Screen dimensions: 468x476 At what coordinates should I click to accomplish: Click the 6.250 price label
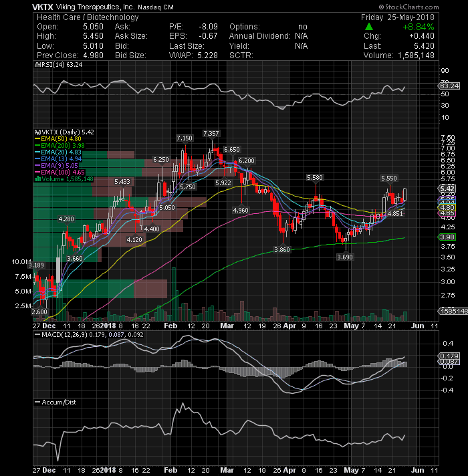tap(161, 160)
